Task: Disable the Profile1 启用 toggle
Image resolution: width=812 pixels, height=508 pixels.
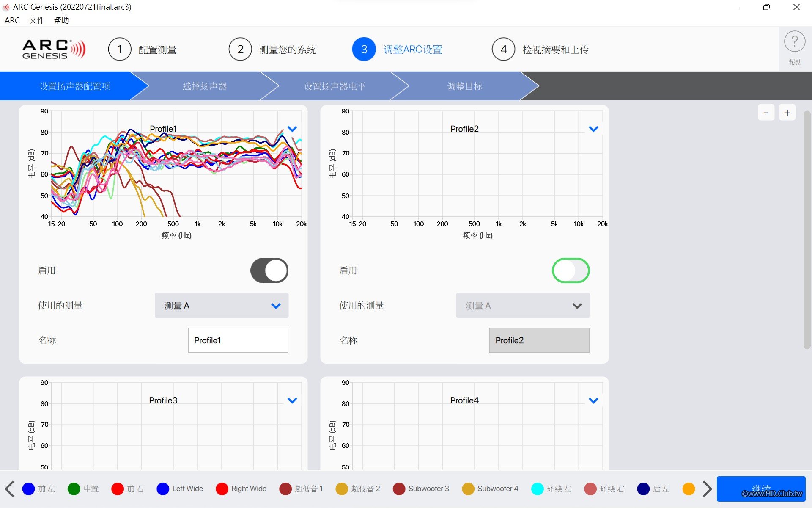Action: tap(269, 271)
